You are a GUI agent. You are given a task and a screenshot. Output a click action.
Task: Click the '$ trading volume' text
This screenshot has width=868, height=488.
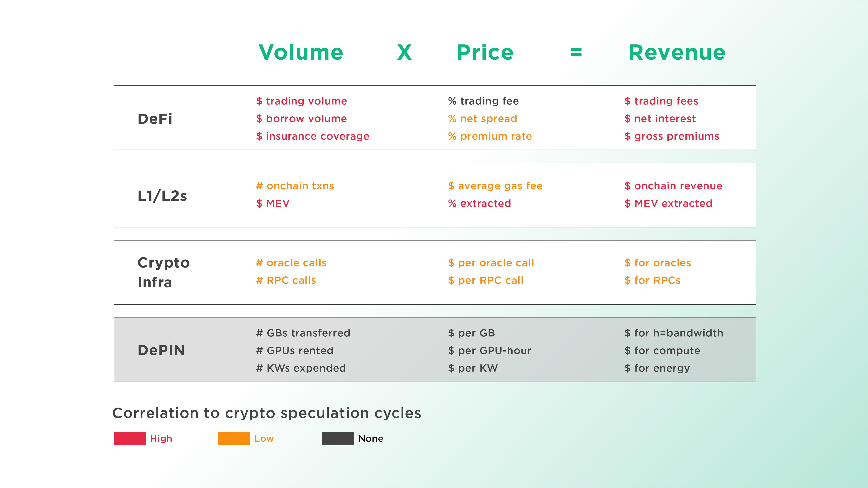click(302, 101)
